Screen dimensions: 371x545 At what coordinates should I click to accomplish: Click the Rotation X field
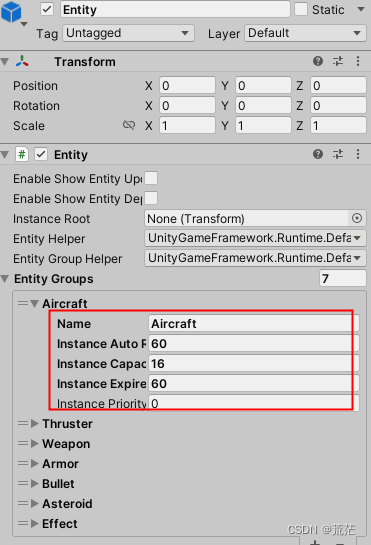coord(187,106)
